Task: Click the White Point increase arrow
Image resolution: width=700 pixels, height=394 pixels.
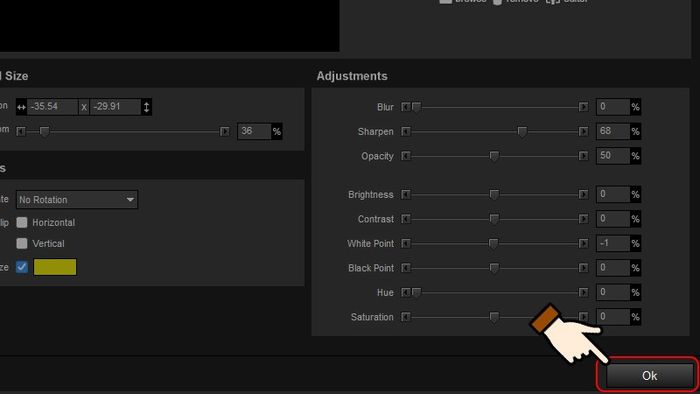Action: [583, 244]
